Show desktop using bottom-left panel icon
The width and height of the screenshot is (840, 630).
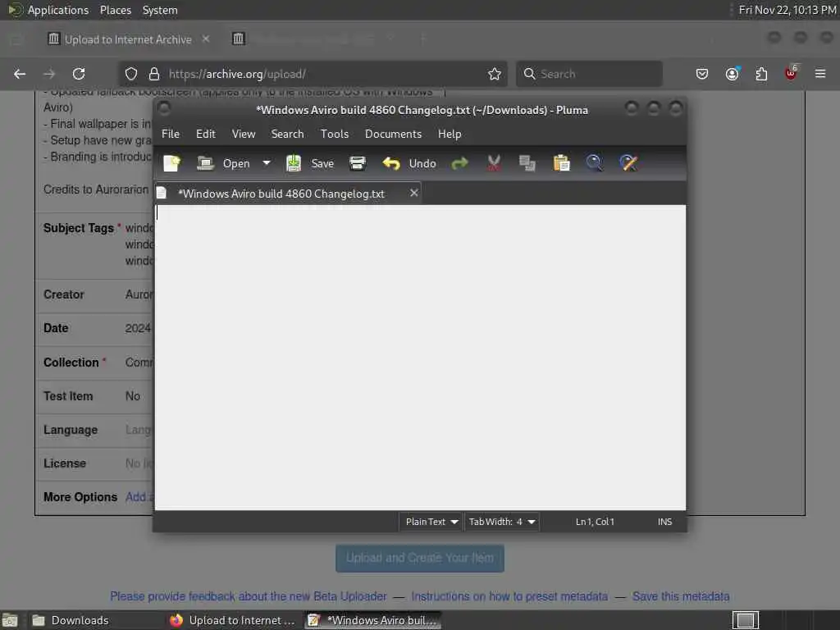[10, 620]
